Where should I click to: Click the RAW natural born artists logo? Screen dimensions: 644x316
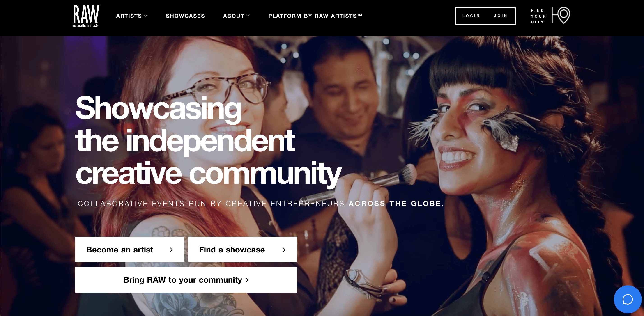point(86,16)
